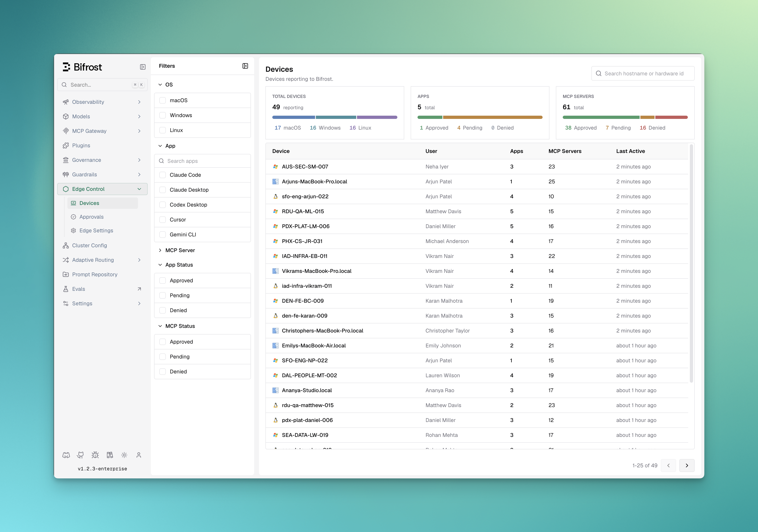Expand the MCP Server filter section
Viewport: 758px width, 532px height.
[160, 250]
